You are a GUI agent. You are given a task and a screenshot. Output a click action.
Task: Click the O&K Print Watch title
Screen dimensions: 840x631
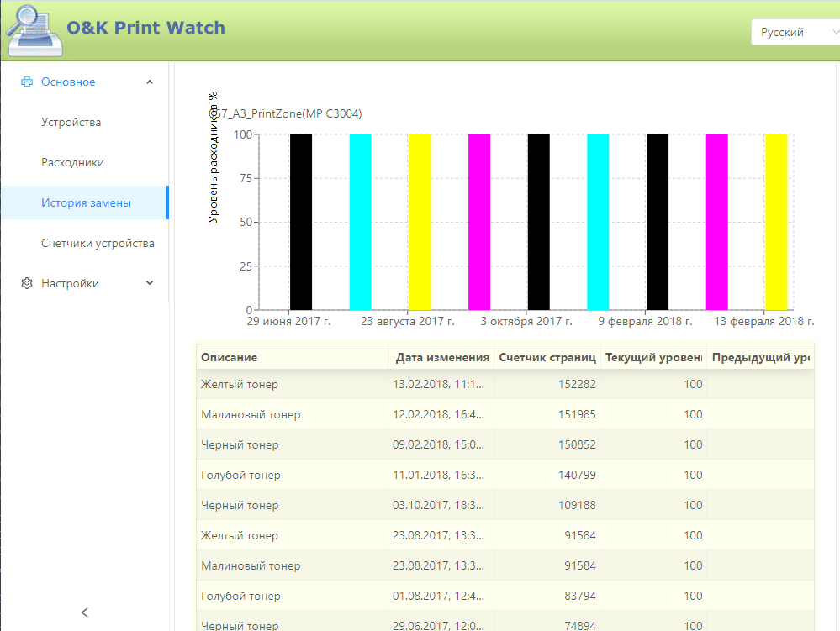point(145,27)
